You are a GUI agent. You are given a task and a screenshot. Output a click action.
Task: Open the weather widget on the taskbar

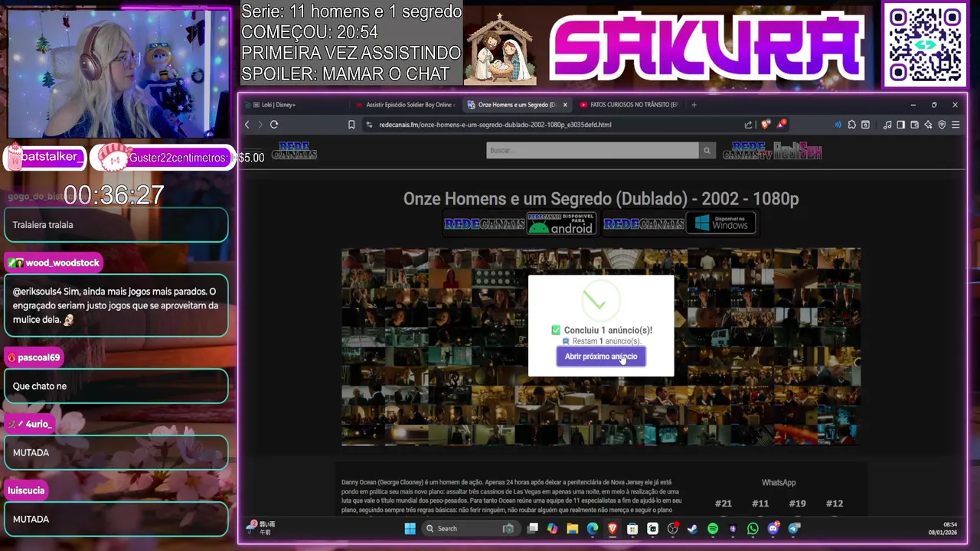coord(261,528)
